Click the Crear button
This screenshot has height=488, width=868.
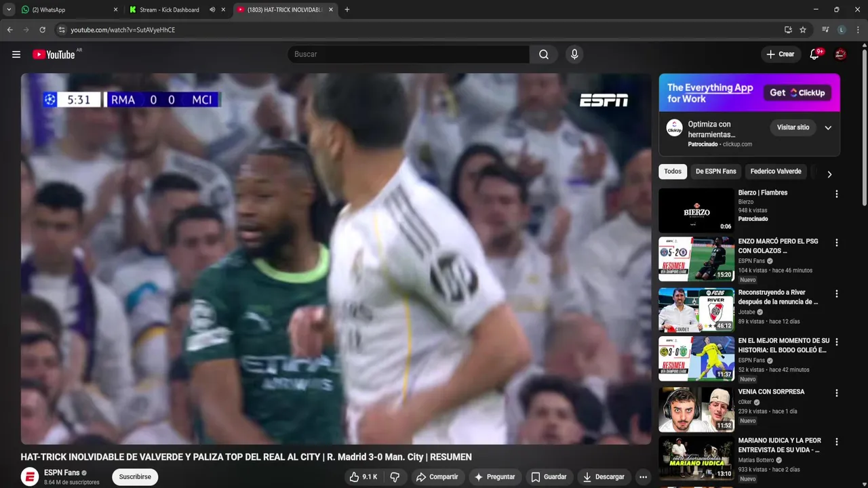coord(781,54)
